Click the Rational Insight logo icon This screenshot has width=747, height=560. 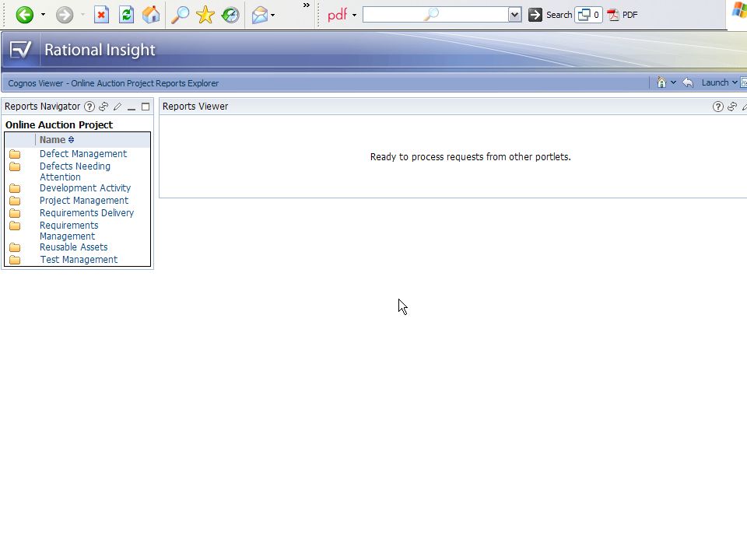click(20, 50)
